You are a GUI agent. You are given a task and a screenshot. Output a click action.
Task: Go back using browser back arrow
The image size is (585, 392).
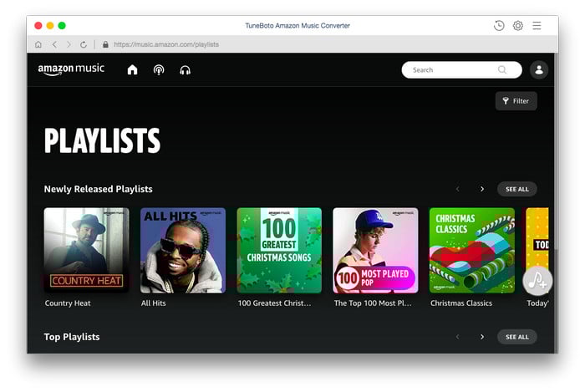click(x=53, y=44)
